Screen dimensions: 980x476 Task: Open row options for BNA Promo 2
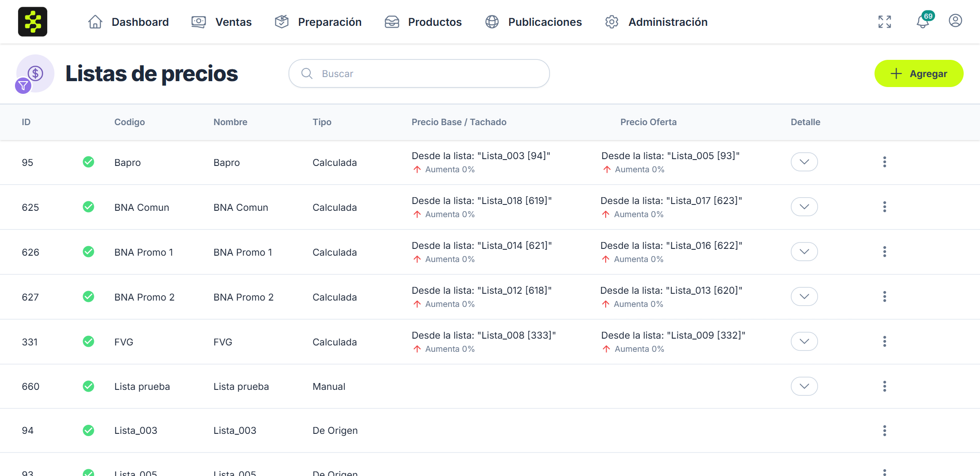pyautogui.click(x=885, y=296)
